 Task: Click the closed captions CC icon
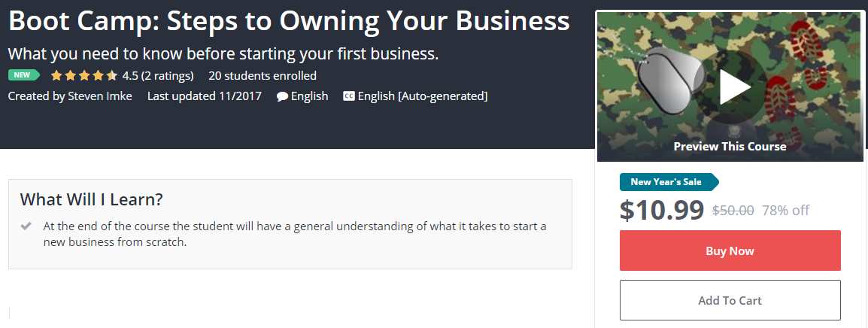pyautogui.click(x=349, y=96)
